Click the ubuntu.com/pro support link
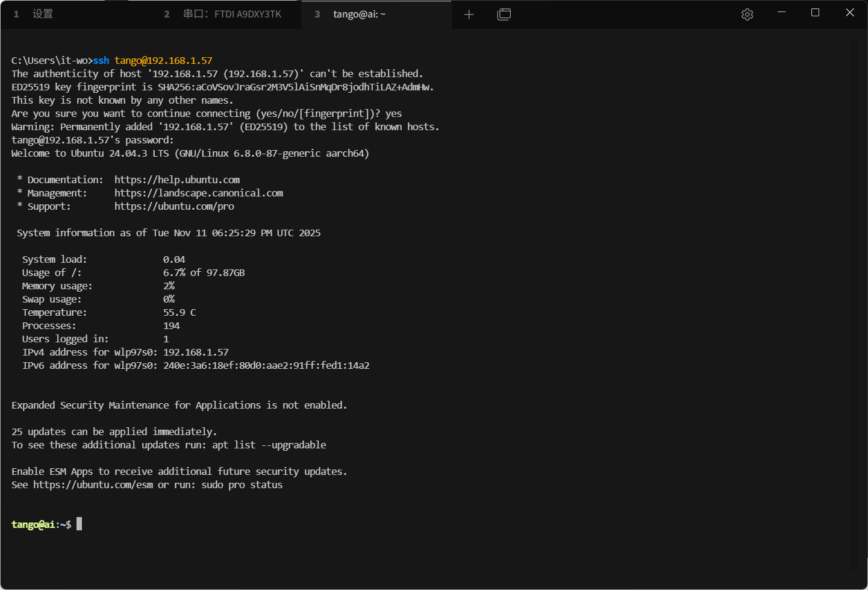Image resolution: width=868 pixels, height=590 pixels. [x=174, y=206]
